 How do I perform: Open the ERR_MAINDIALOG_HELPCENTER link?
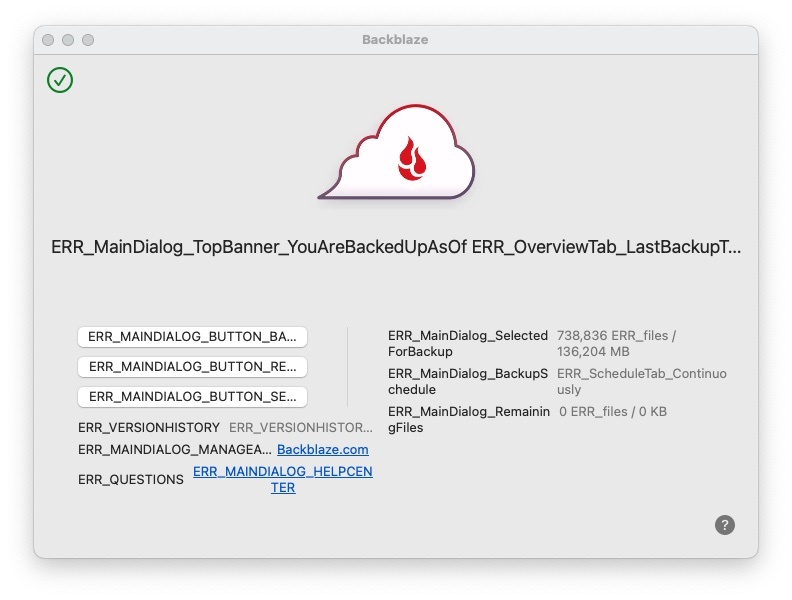(x=283, y=479)
